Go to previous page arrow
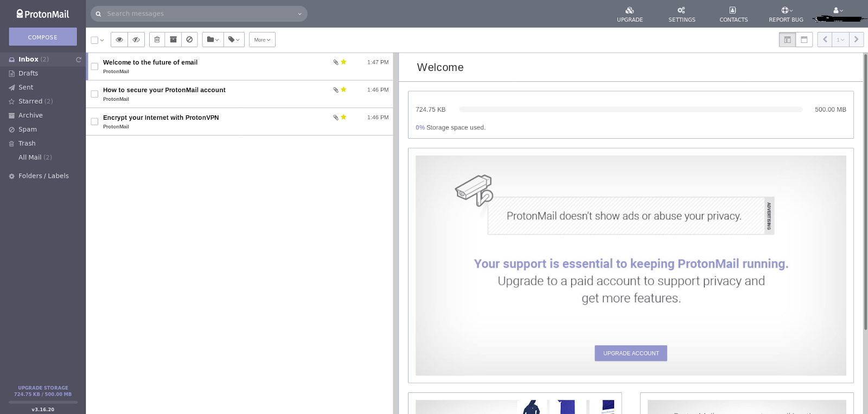This screenshot has height=414, width=868. (x=825, y=40)
